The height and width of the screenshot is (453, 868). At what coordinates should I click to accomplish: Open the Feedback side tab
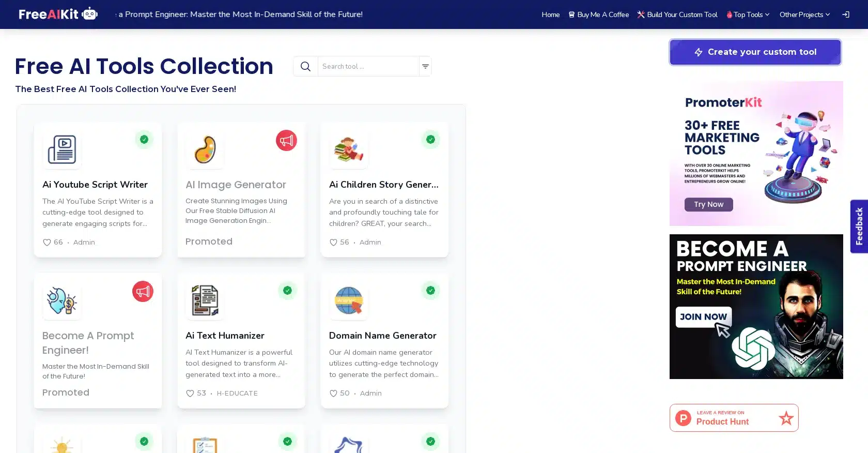(859, 226)
